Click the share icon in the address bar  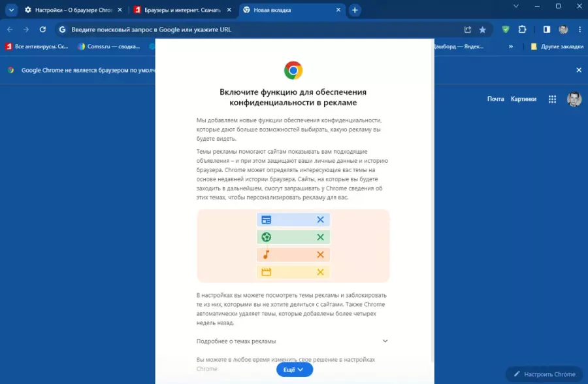[468, 29]
